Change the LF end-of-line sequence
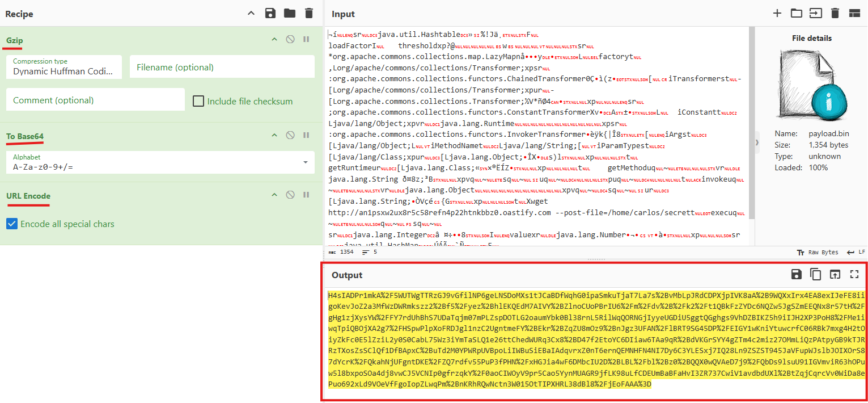The height and width of the screenshot is (403, 868). (x=856, y=252)
